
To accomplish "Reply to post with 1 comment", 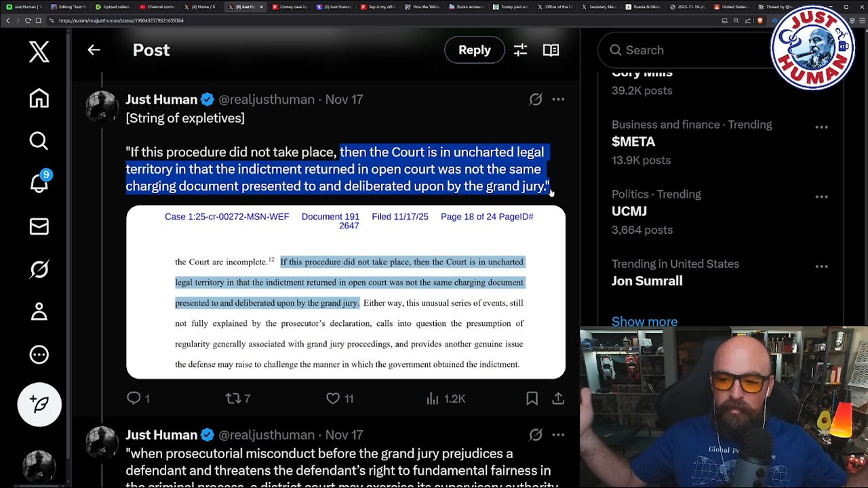I will [x=138, y=399].
